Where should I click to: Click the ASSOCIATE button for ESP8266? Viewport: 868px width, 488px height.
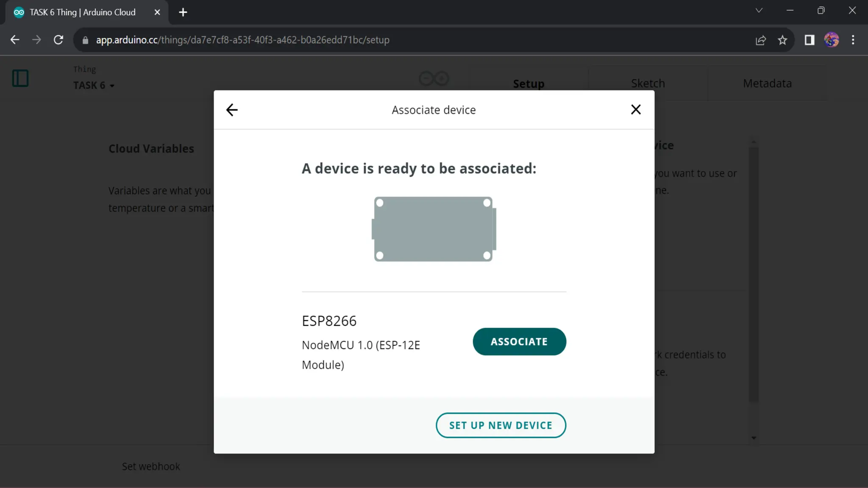[x=519, y=341]
